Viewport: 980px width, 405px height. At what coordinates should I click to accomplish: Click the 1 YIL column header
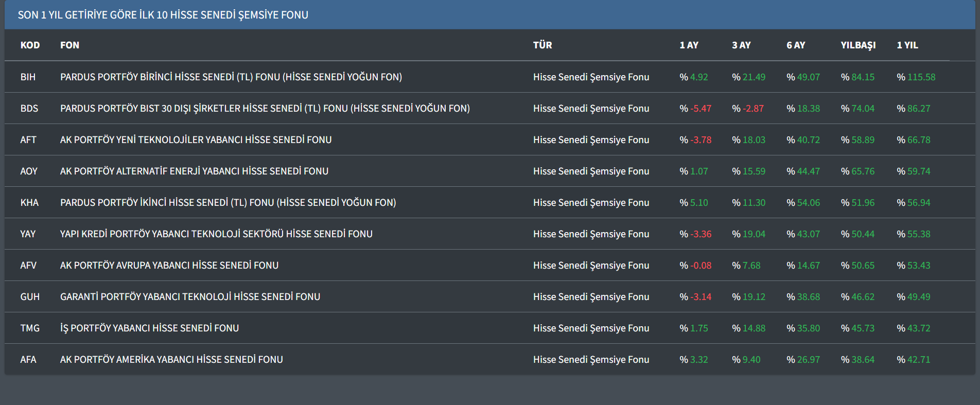[907, 45]
